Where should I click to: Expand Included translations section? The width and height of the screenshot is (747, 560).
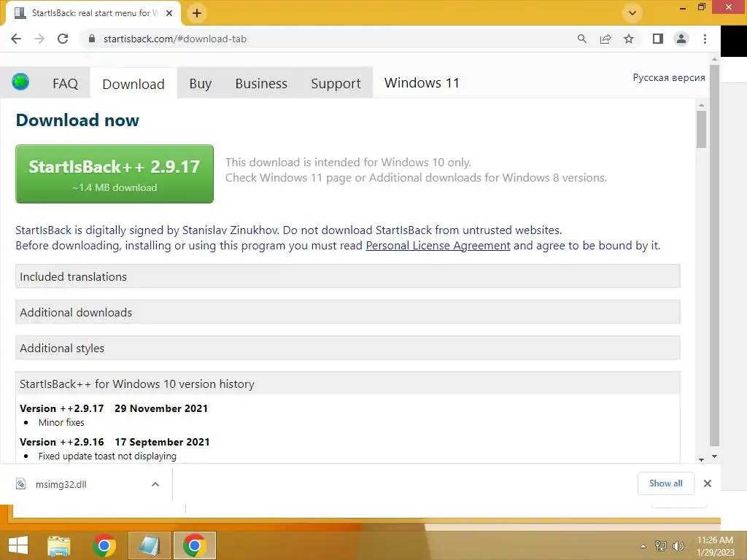click(348, 276)
